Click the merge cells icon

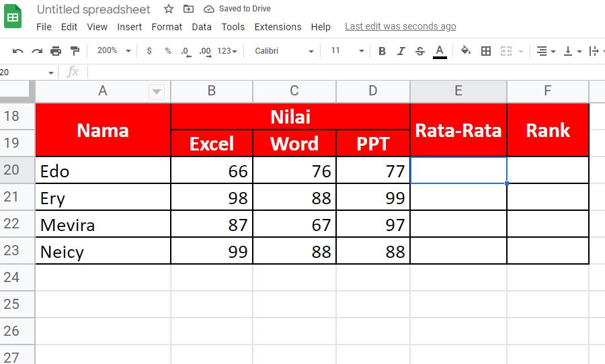(506, 51)
